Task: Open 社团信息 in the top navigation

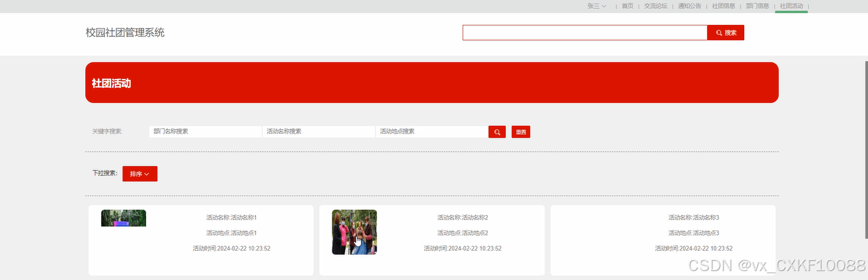Action: (x=724, y=6)
